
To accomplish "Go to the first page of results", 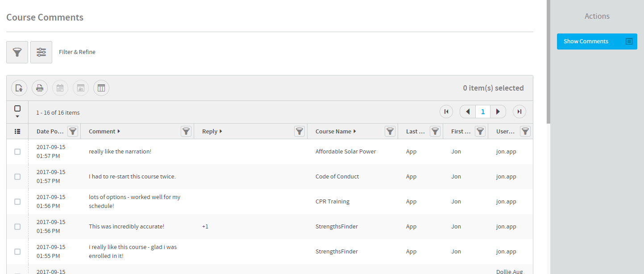I will 446,112.
